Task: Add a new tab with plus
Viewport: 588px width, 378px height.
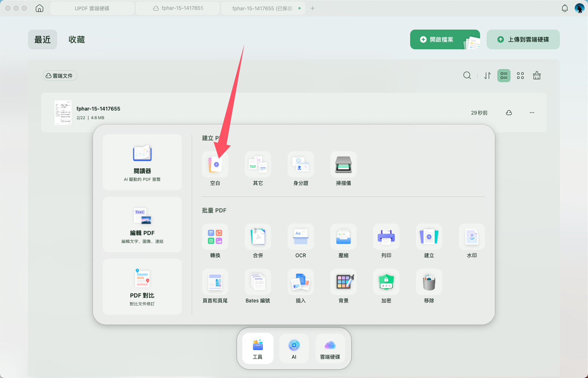Action: click(x=312, y=8)
